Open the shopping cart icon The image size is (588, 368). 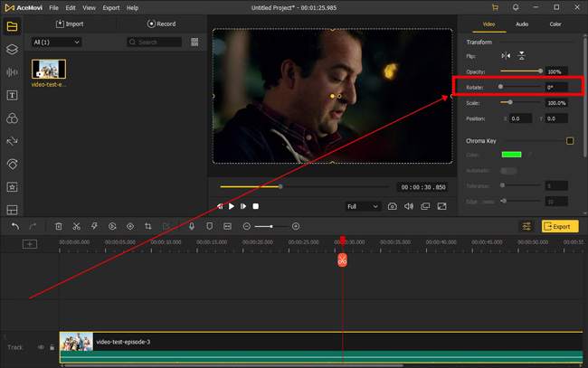495,7
